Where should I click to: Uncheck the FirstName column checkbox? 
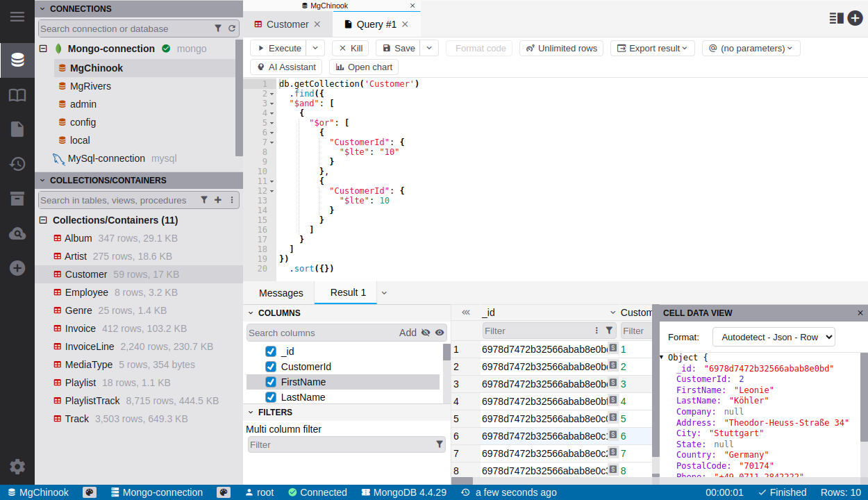pyautogui.click(x=271, y=382)
